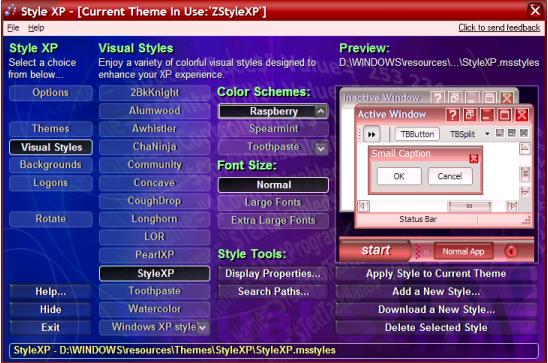The width and height of the screenshot is (548, 363).
Task: Set font size to Extra Large Fonts
Action: 273,220
